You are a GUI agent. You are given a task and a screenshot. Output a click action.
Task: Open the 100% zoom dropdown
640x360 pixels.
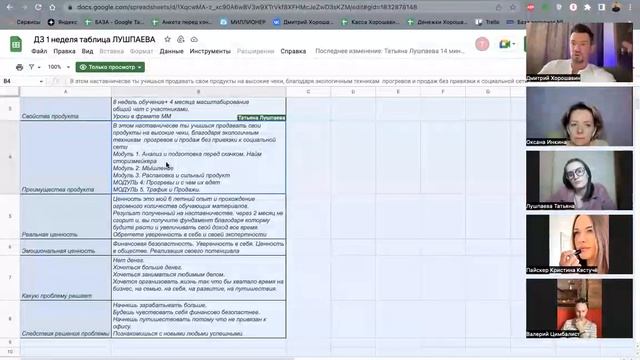[59, 67]
